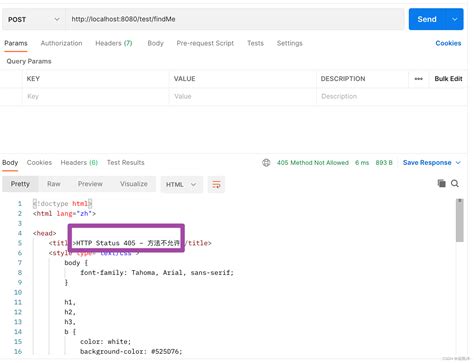
Task: Click the Bulk Edit link
Action: [448, 79]
